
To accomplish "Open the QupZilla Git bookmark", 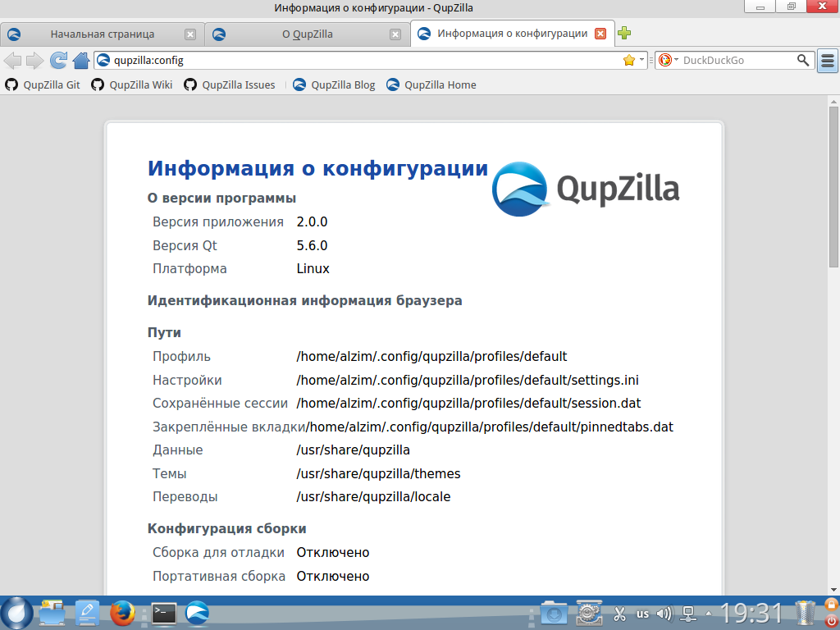I will (x=43, y=84).
